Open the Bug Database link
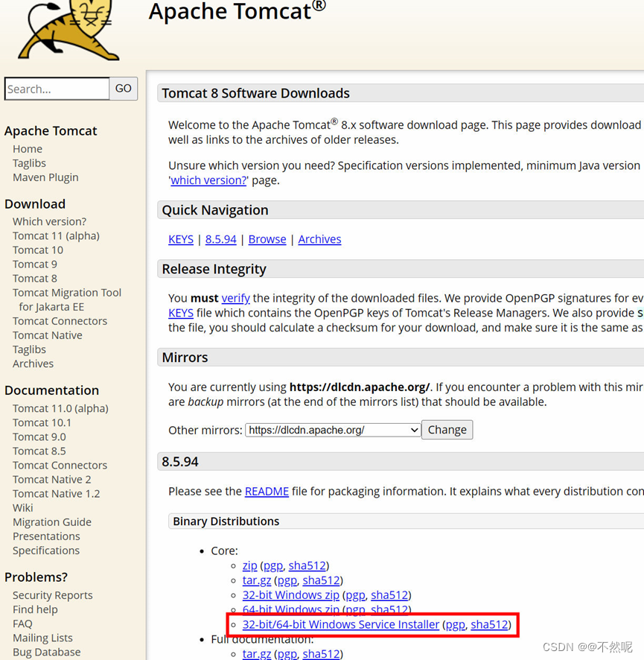This screenshot has height=660, width=644. click(x=47, y=653)
